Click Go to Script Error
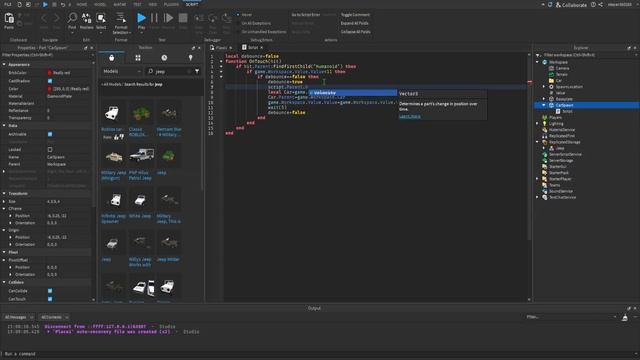Screen dimensions: 640x360 (306, 15)
